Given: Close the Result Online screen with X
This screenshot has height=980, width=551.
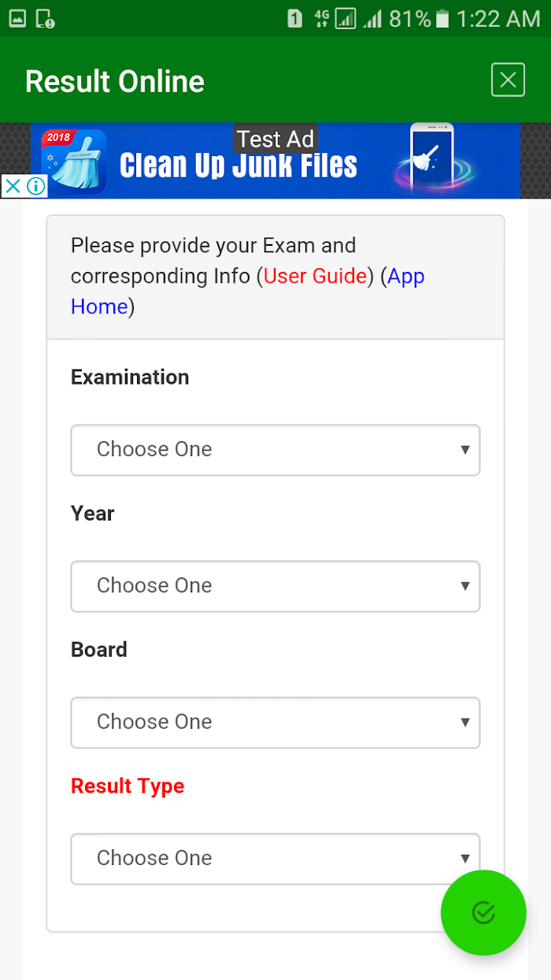Looking at the screenshot, I should (508, 80).
